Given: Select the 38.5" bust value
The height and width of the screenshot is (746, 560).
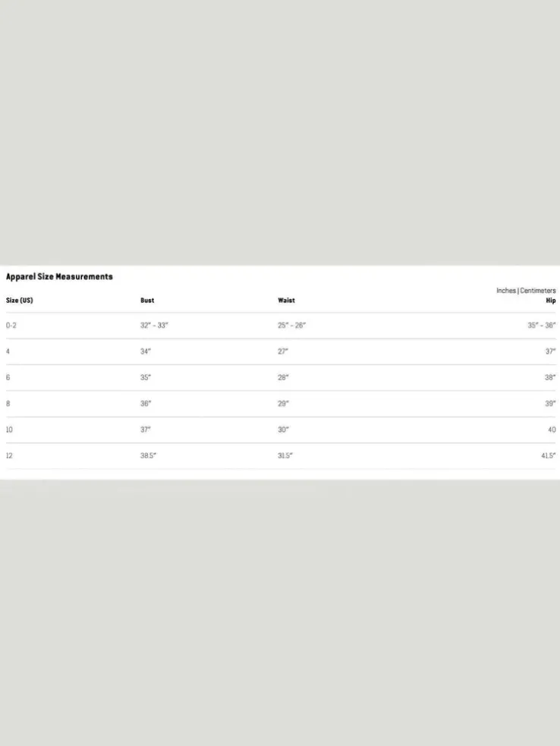Looking at the screenshot, I should [149, 456].
